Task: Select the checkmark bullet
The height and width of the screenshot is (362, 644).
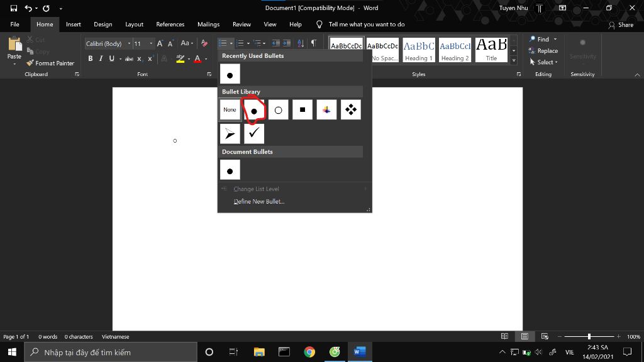Action: 254,134
